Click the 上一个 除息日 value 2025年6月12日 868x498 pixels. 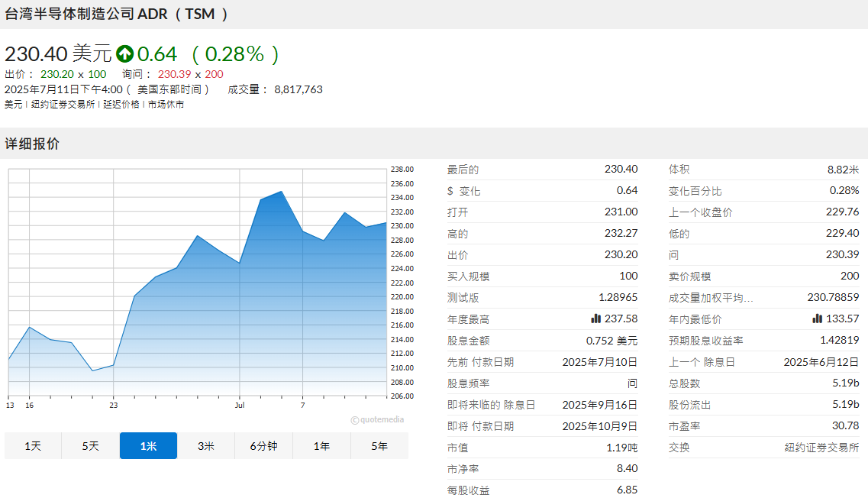(x=821, y=362)
